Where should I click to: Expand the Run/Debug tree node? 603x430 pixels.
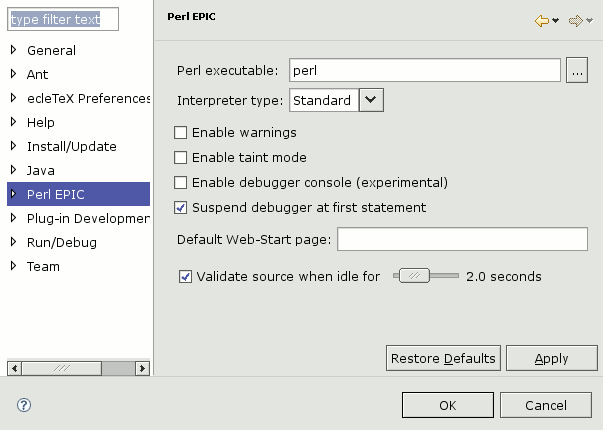(x=13, y=242)
